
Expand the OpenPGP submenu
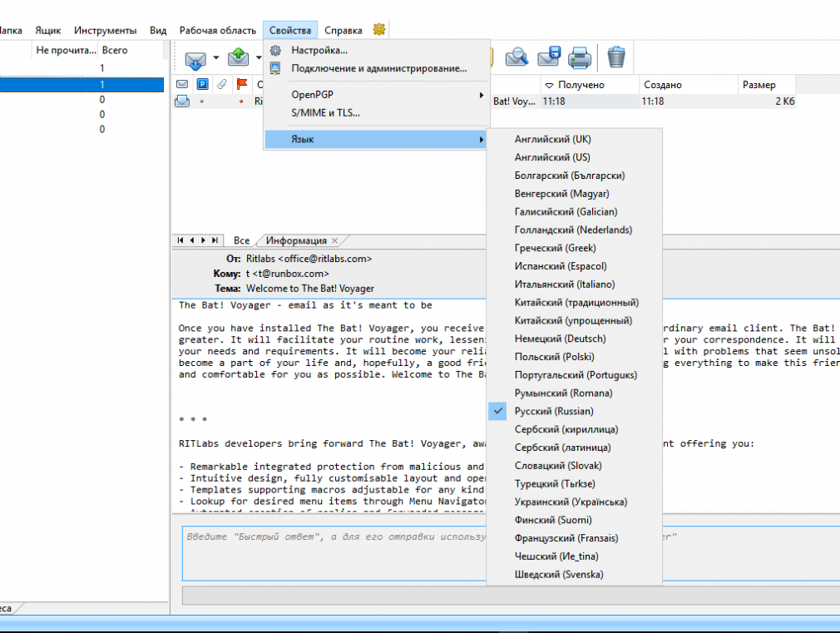pos(377,94)
